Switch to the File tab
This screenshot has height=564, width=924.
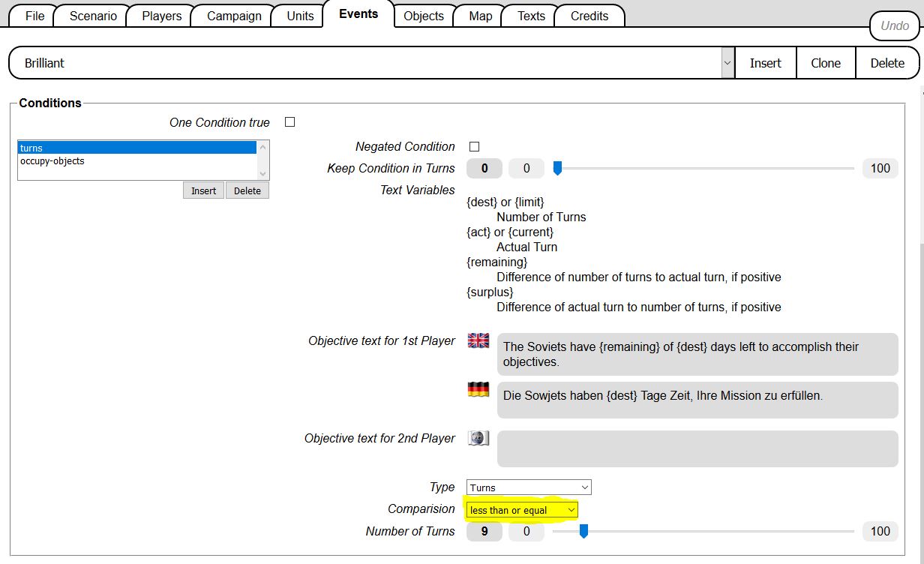(x=34, y=16)
